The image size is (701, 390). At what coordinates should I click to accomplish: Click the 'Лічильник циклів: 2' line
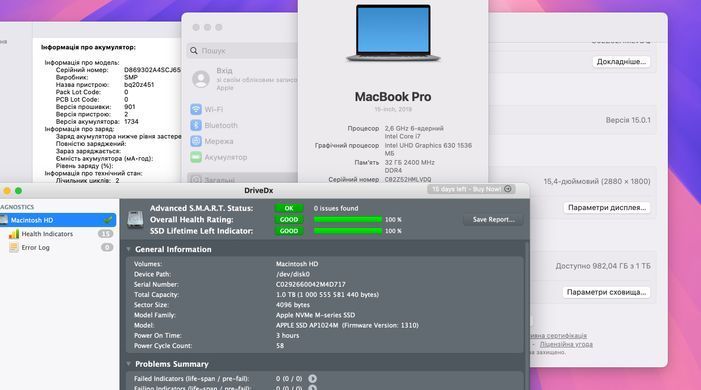tap(87, 181)
